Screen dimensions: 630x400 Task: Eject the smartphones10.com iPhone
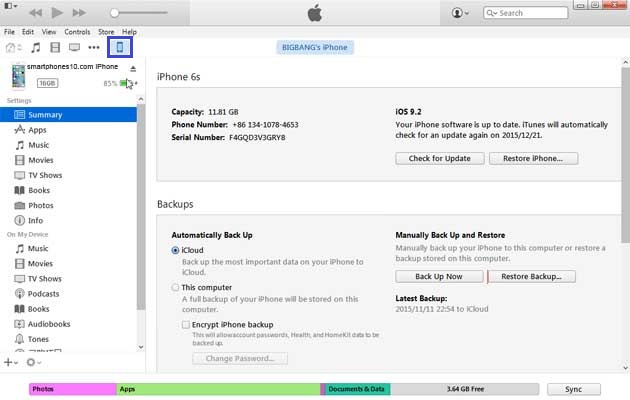pyautogui.click(x=133, y=69)
